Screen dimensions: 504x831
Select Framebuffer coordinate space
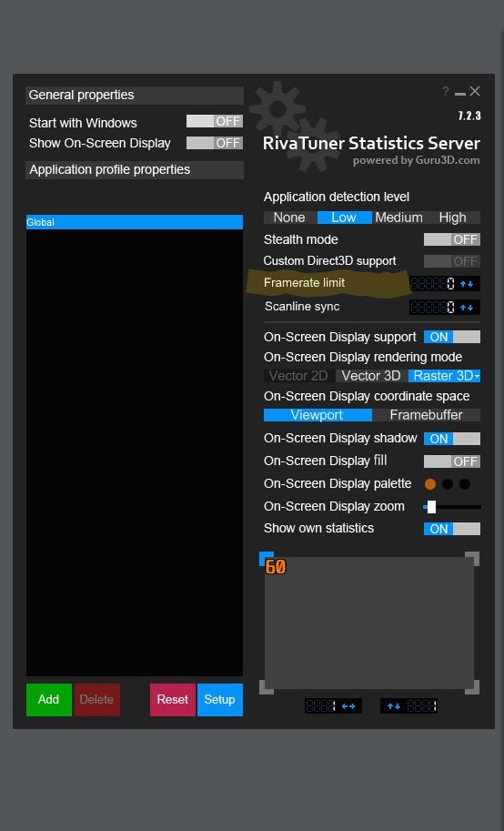point(426,415)
